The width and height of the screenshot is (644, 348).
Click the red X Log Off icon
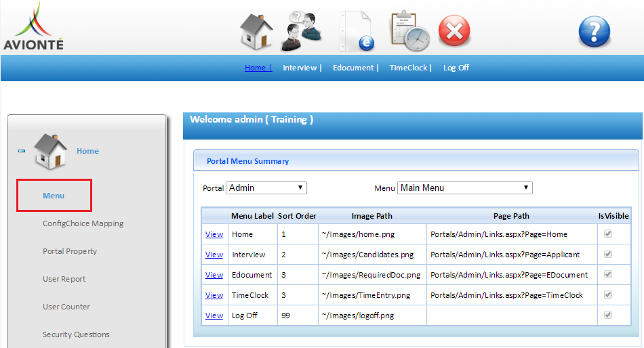tap(454, 30)
